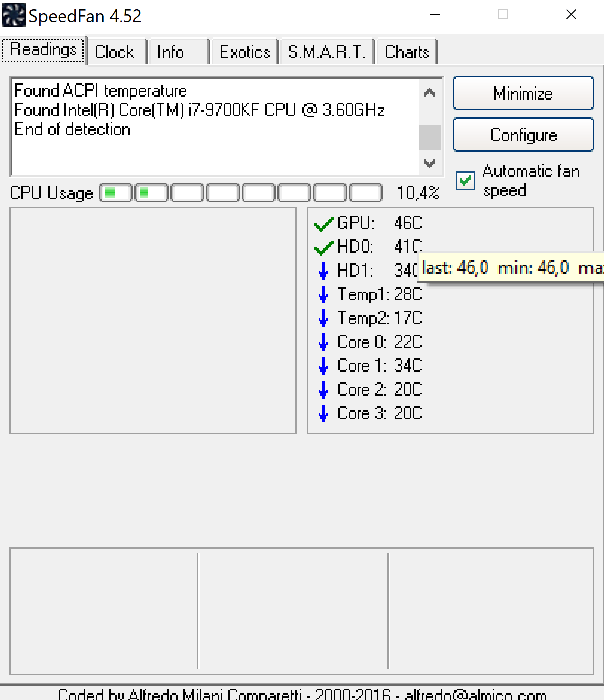Open the S.M.A.R.T. tab
The image size is (604, 700).
(x=327, y=52)
